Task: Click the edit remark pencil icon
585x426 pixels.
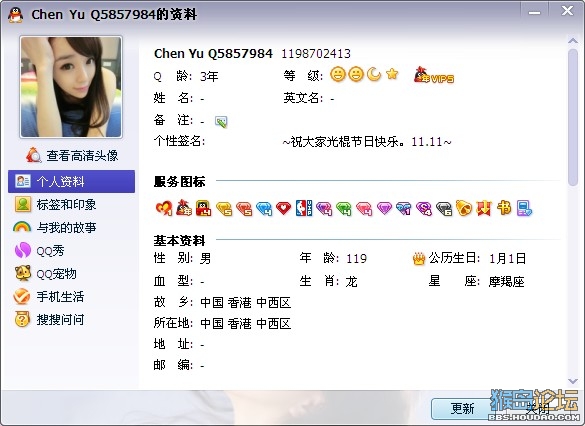Action: tap(221, 122)
